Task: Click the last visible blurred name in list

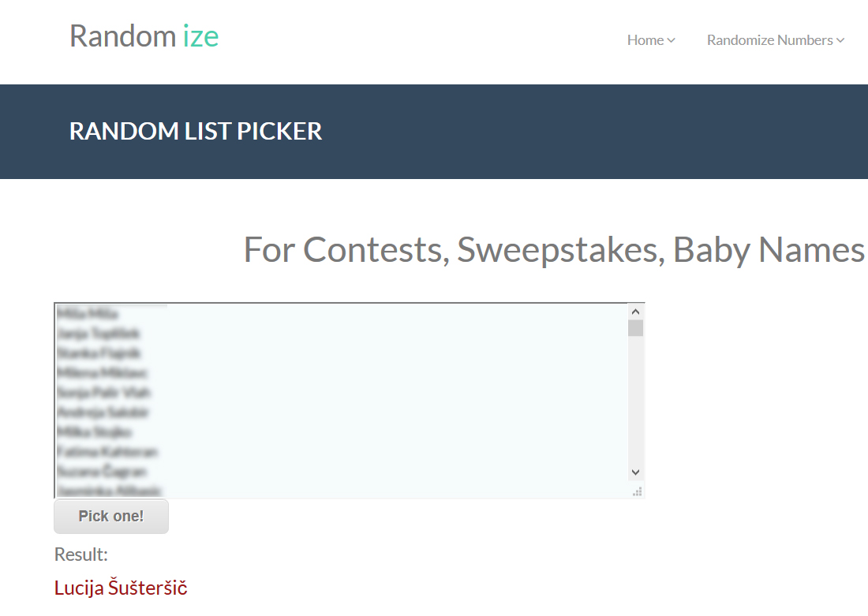Action: coord(109,491)
